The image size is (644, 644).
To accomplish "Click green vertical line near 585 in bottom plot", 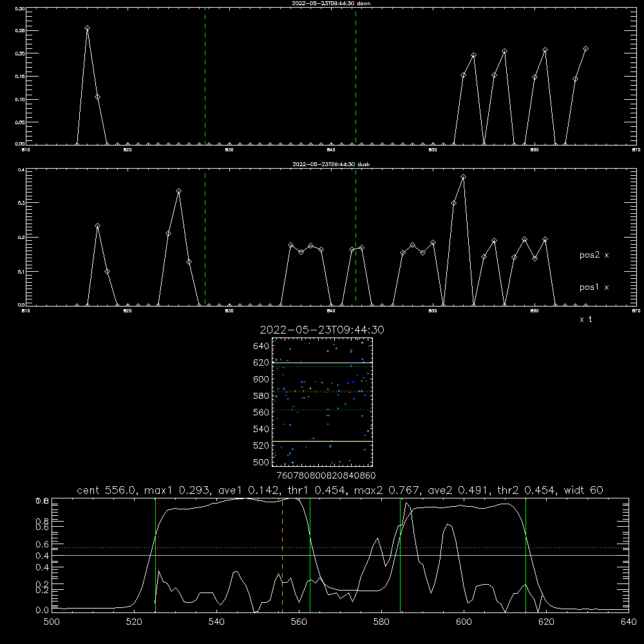I will click(x=400, y=555).
